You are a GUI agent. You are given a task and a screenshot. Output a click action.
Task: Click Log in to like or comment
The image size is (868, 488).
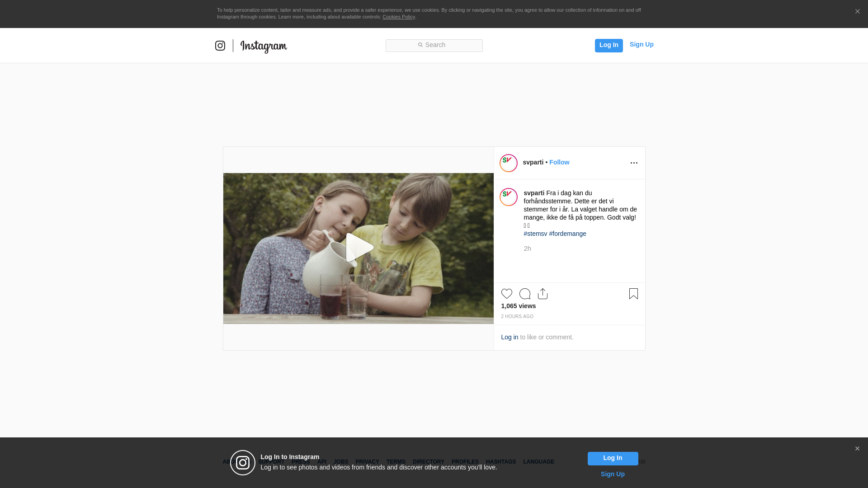[x=509, y=337]
